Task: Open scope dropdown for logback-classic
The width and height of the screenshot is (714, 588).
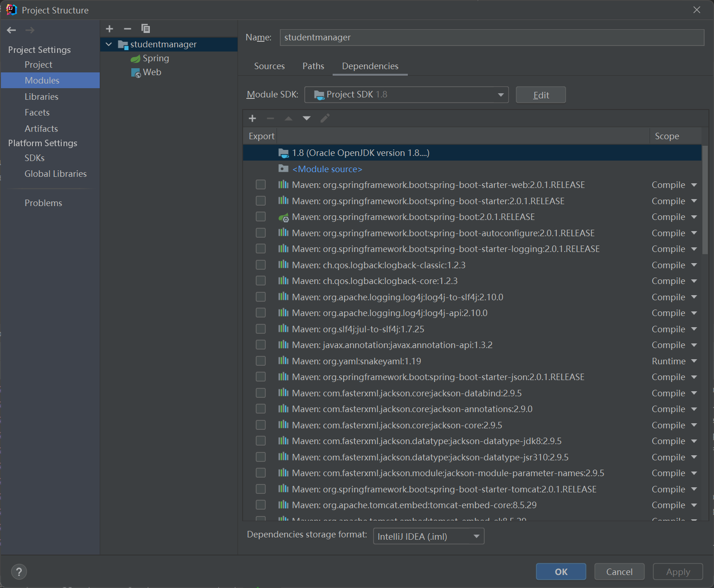Action: [694, 265]
